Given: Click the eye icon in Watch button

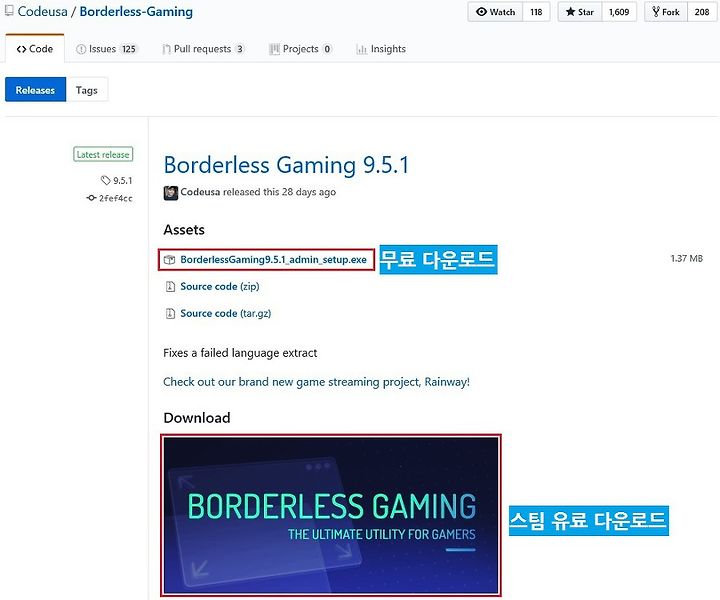Looking at the screenshot, I should 481,12.
